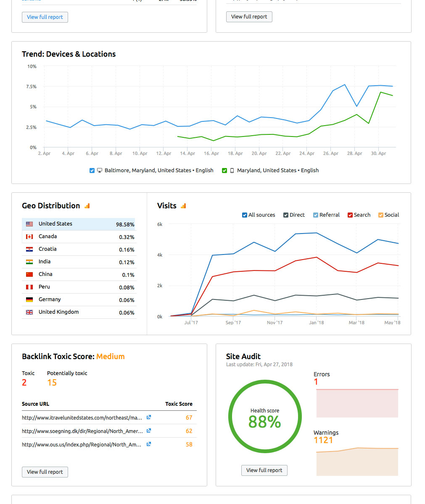Viewport: 425px width, 504px height.
Task: Click the 98.58% United States value
Action: tap(125, 225)
